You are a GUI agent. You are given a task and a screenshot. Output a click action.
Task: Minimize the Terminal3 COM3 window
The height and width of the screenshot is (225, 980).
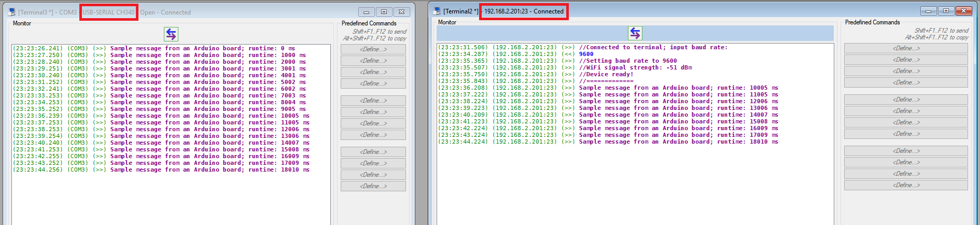pos(366,12)
